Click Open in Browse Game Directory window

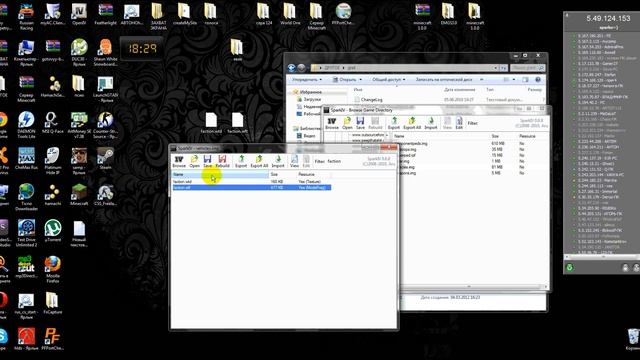pyautogui.click(x=347, y=123)
